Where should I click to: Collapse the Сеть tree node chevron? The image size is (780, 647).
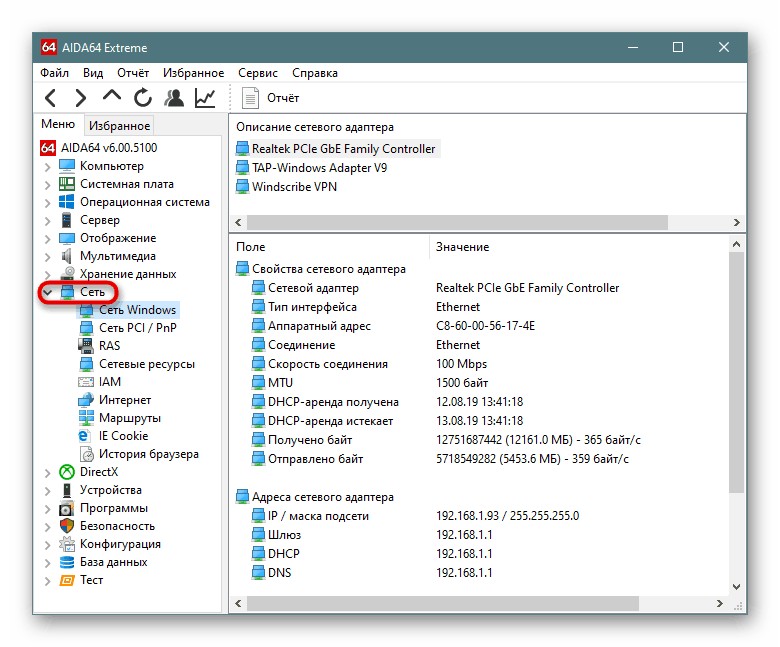tap(47, 292)
